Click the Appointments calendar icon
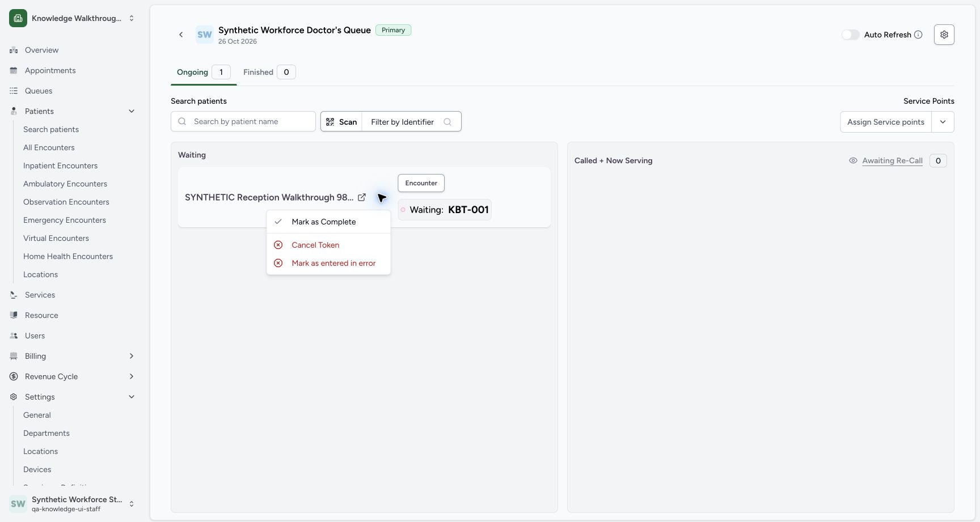The image size is (980, 522). coord(14,70)
